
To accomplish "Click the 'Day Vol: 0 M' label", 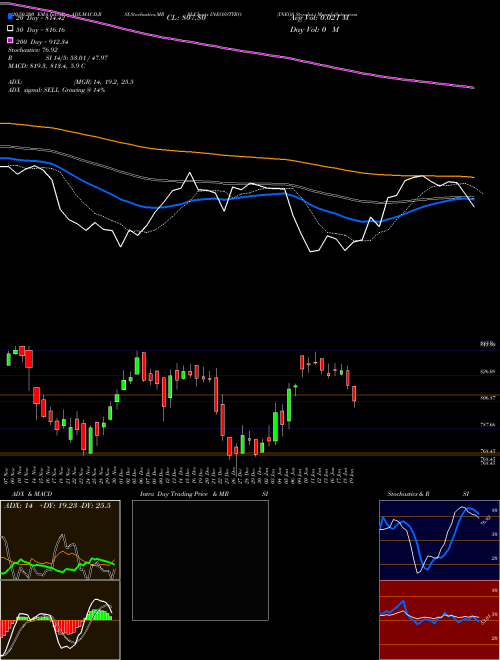I will (x=314, y=29).
